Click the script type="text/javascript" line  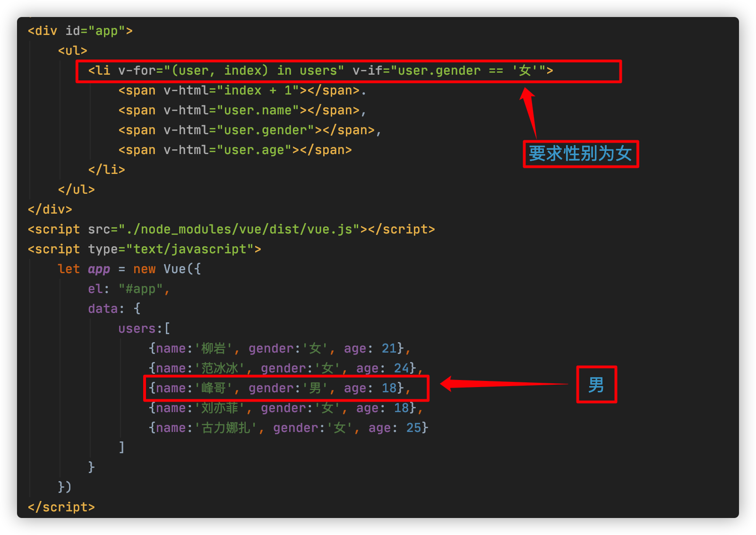(x=145, y=249)
